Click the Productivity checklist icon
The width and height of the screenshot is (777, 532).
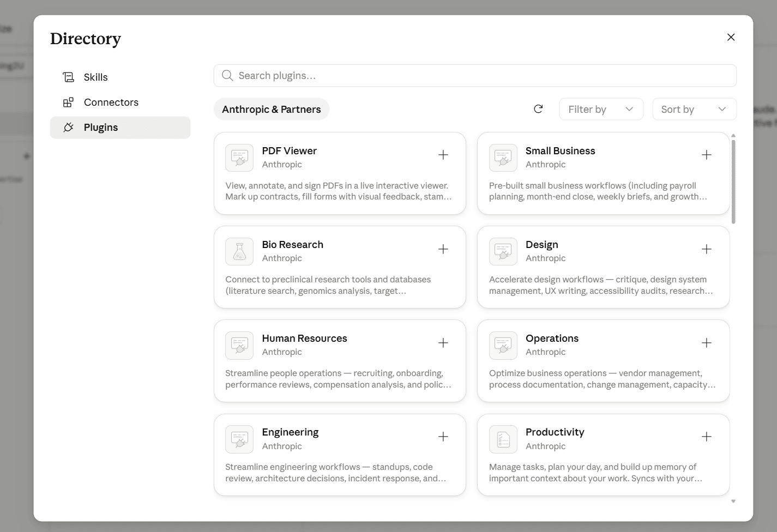[503, 439]
